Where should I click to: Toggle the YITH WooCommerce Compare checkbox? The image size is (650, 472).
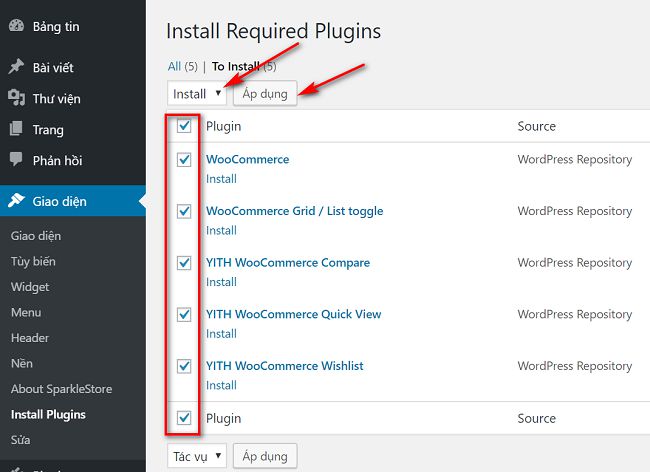point(184,263)
